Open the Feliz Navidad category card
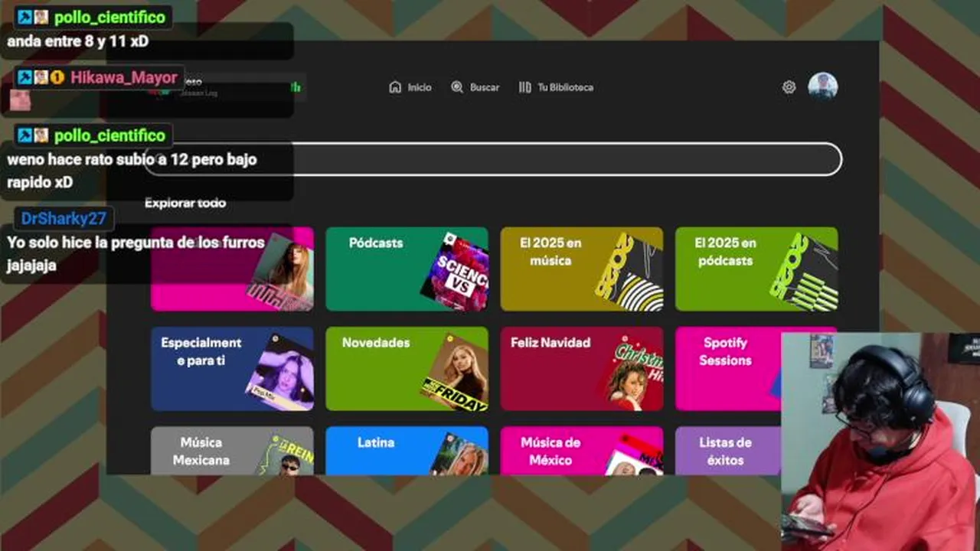This screenshot has width=980, height=551. coord(582,369)
